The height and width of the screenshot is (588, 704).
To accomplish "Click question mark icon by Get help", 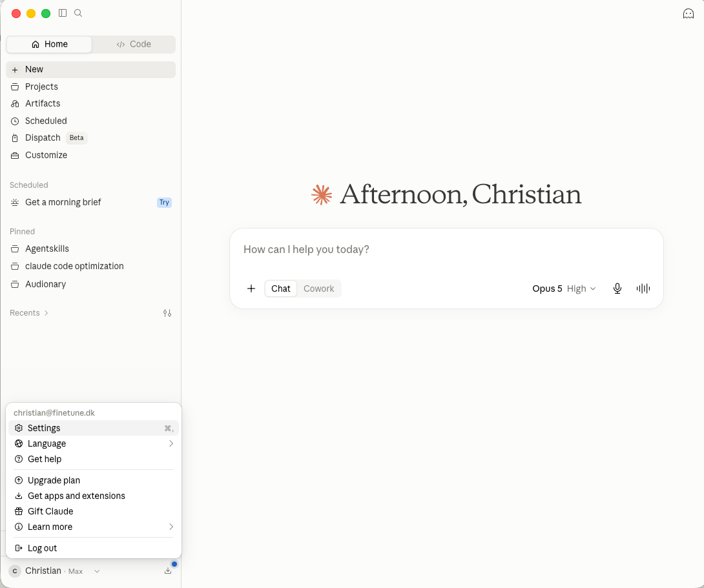I will pyautogui.click(x=19, y=460).
